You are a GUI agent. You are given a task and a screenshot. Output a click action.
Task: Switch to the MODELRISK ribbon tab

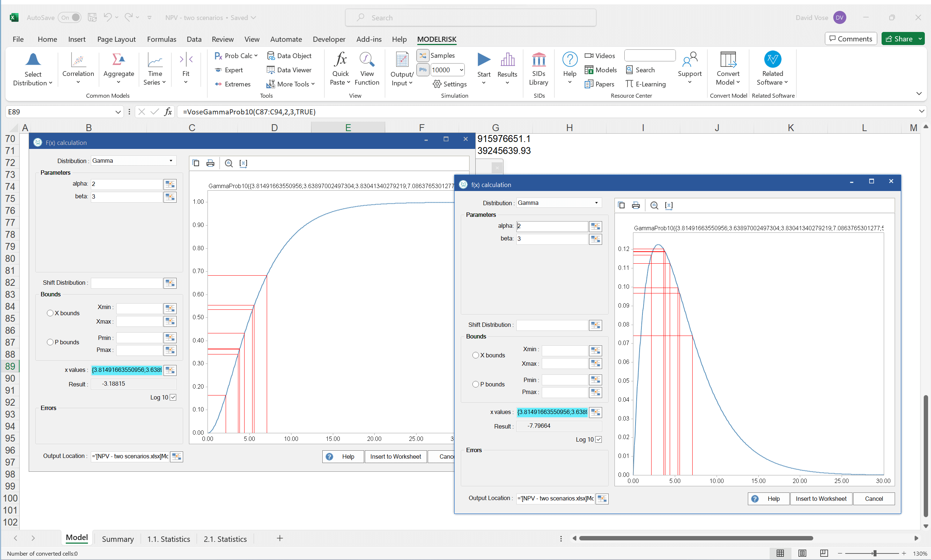pyautogui.click(x=436, y=39)
